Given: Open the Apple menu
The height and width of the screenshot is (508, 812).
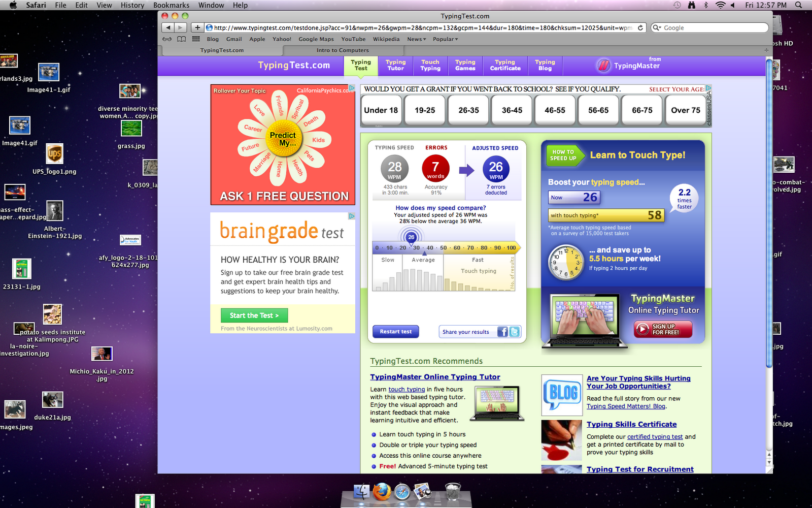Looking at the screenshot, I should pos(13,5).
